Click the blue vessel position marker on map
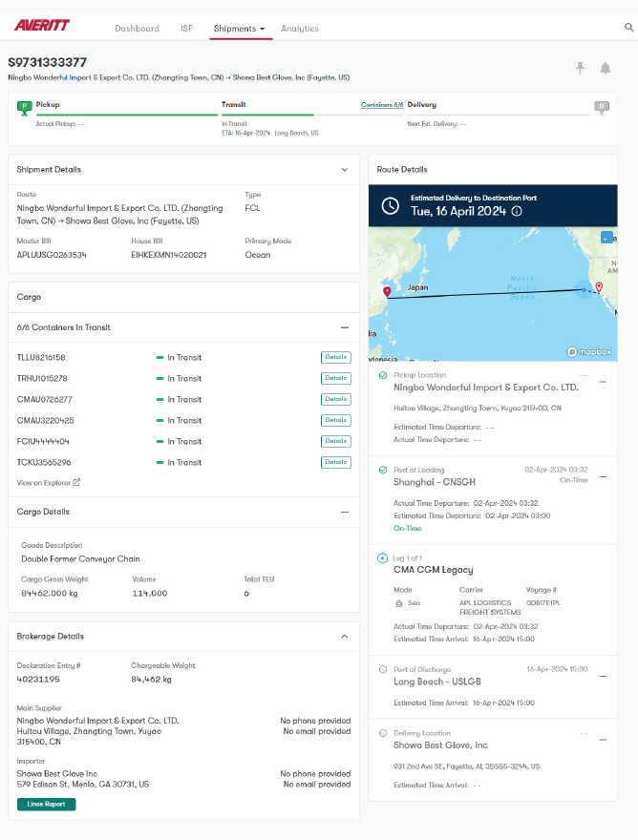Image resolution: width=638 pixels, height=840 pixels. click(x=584, y=289)
